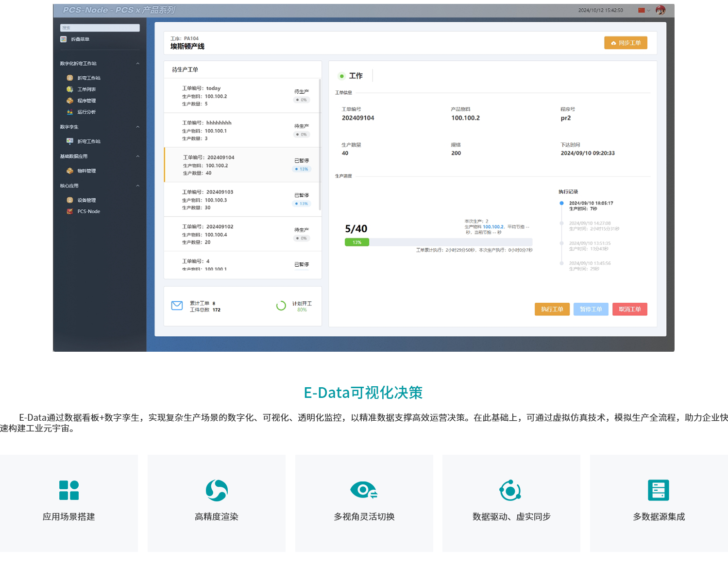Open the user avatar in top bar
This screenshot has height=583, width=728.
pyautogui.click(x=660, y=10)
